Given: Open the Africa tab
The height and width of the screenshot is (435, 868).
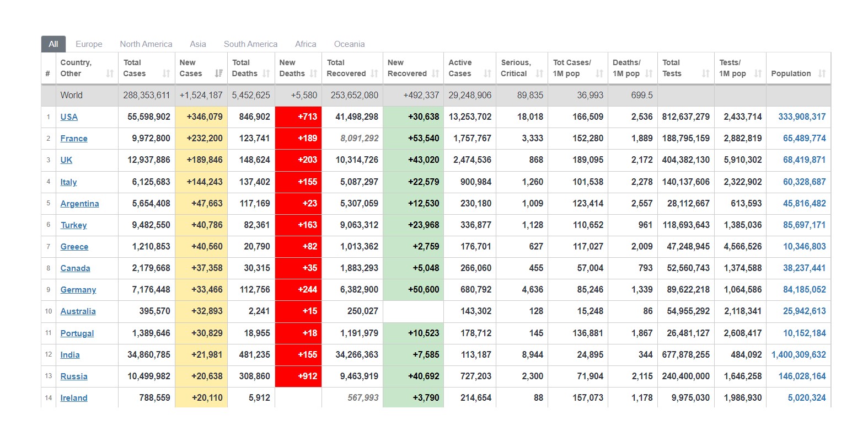Looking at the screenshot, I should (306, 44).
